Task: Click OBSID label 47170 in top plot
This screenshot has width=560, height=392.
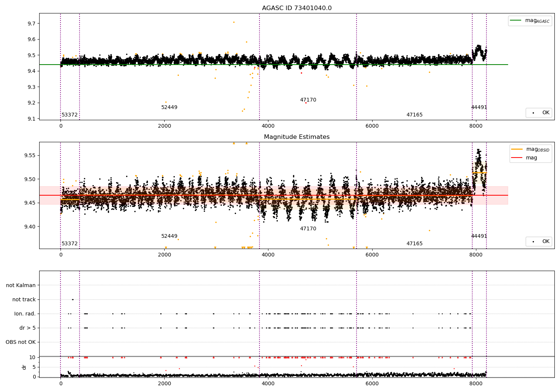Action: coord(308,100)
